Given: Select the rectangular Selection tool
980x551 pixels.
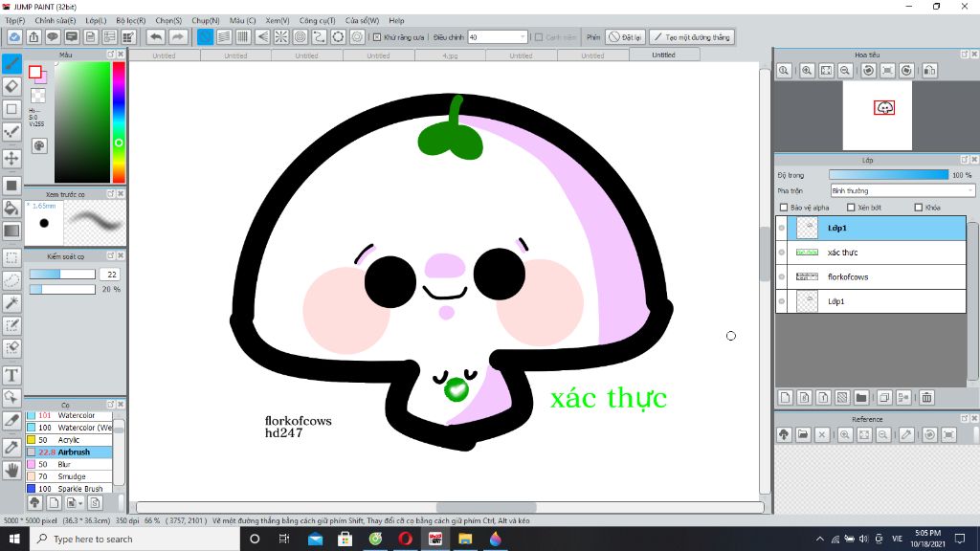Looking at the screenshot, I should [x=11, y=257].
